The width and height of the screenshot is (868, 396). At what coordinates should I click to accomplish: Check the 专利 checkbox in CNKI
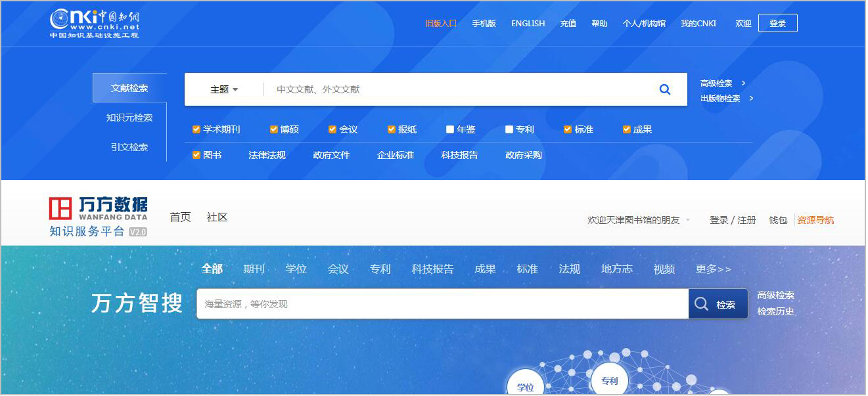pyautogui.click(x=509, y=129)
